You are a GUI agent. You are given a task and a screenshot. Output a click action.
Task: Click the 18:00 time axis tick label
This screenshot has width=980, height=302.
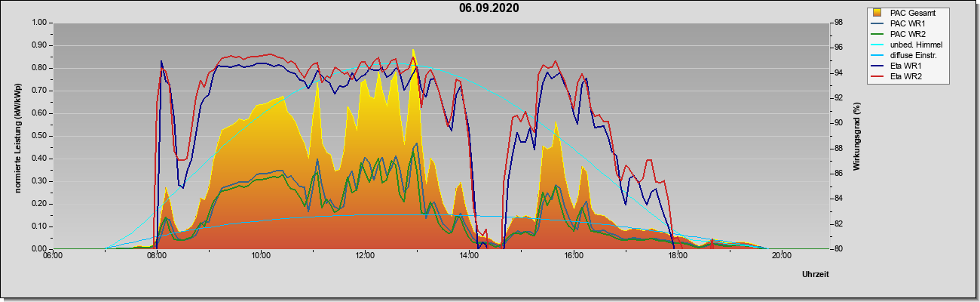tap(677, 255)
